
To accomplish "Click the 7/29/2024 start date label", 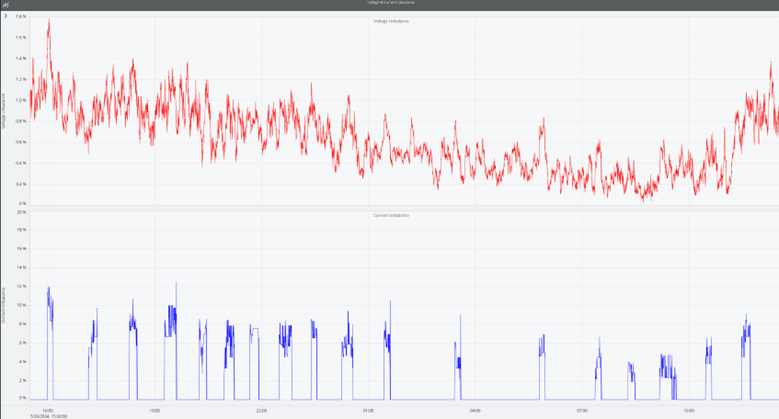I will [48, 417].
